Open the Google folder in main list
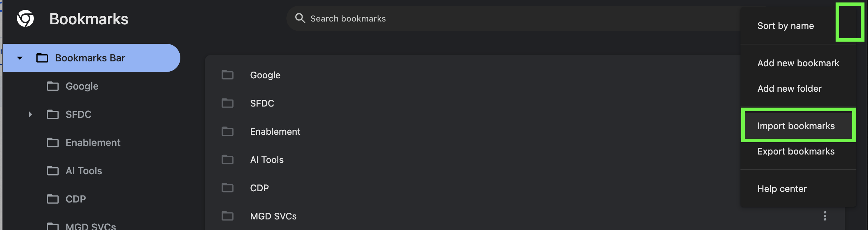Image resolution: width=868 pixels, height=230 pixels. coord(265,75)
